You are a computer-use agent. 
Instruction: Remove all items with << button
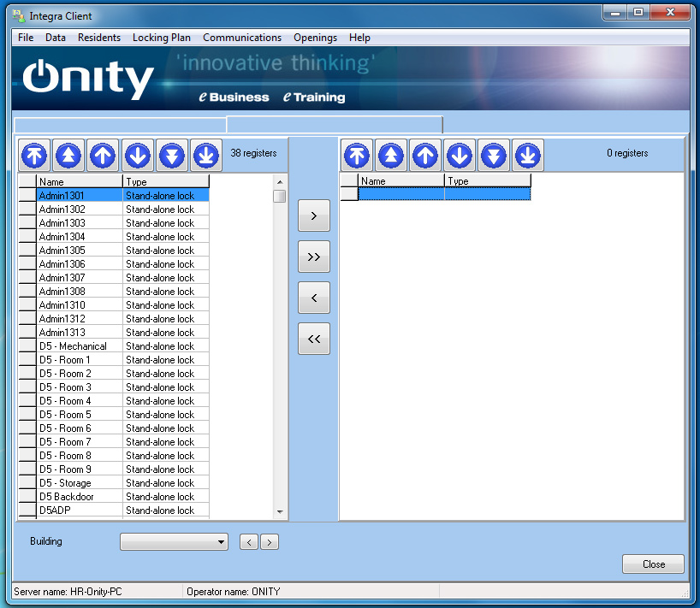click(x=313, y=339)
